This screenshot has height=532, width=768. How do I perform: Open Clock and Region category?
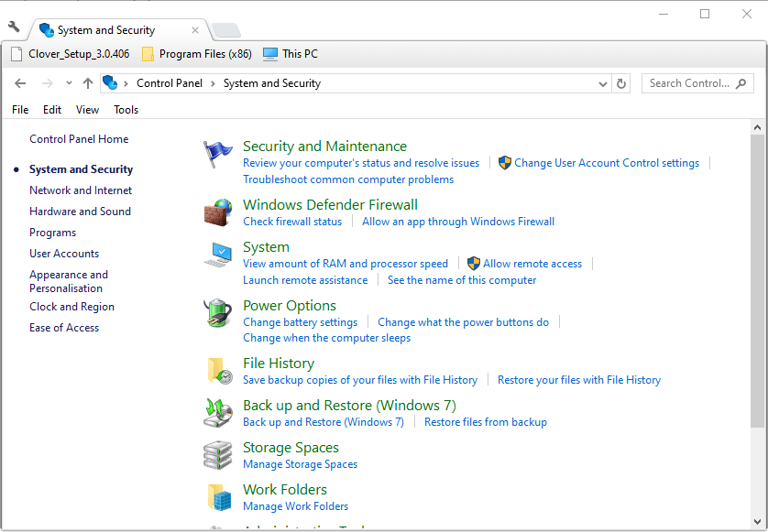tap(72, 307)
